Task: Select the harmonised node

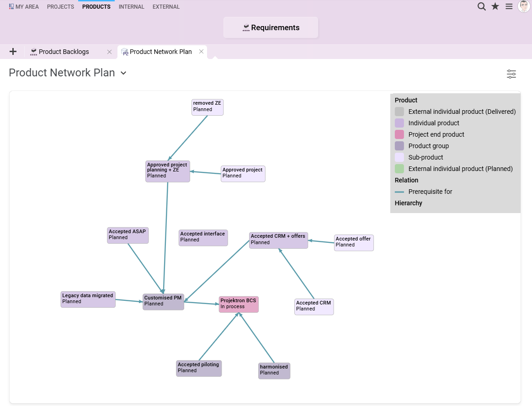Action: point(274,371)
